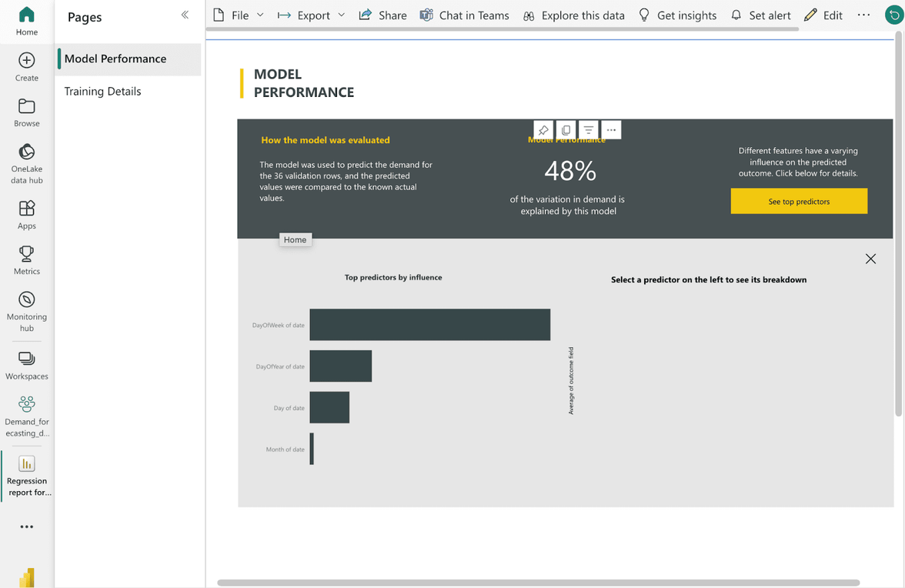
Task: Collapse the Pages pane
Action: (x=185, y=14)
